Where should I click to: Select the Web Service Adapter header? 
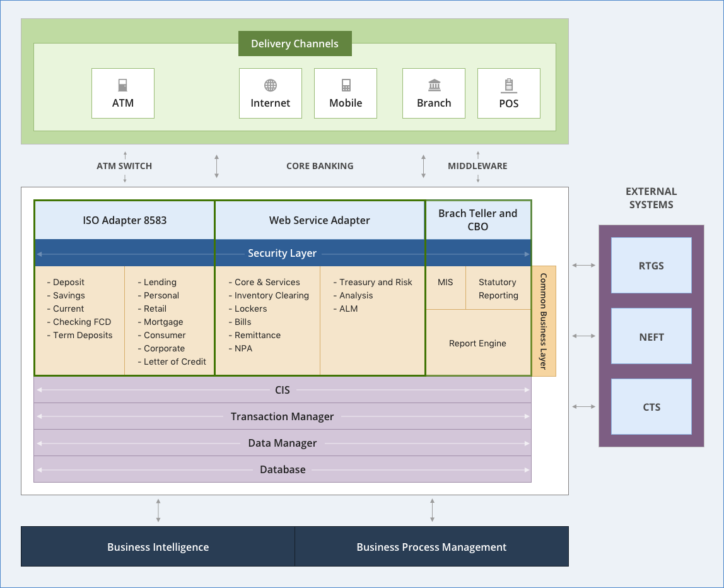coord(319,220)
